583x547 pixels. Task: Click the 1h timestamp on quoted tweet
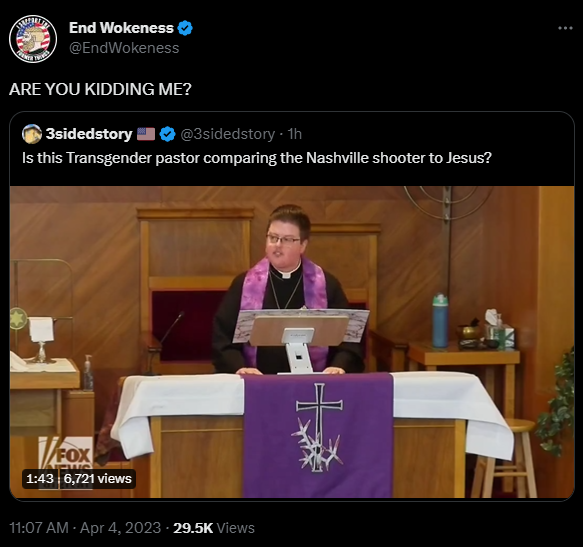(x=295, y=134)
